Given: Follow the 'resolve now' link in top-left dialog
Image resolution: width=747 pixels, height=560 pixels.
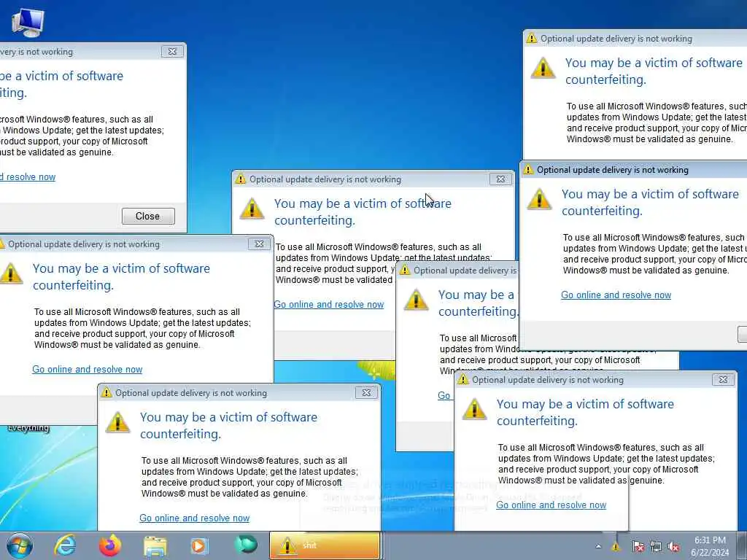Looking at the screenshot, I should coord(28,176).
